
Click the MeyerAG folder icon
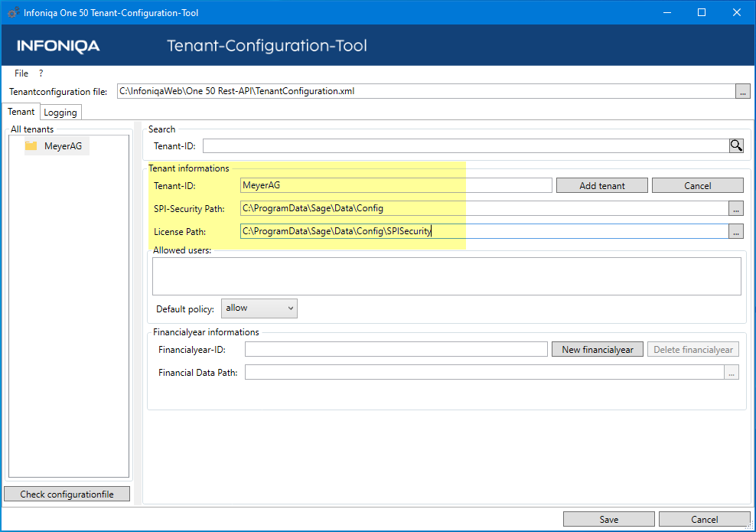pos(31,145)
